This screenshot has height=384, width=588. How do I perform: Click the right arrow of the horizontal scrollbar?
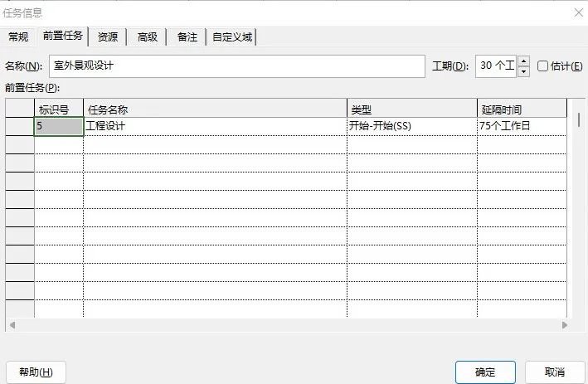click(565, 325)
